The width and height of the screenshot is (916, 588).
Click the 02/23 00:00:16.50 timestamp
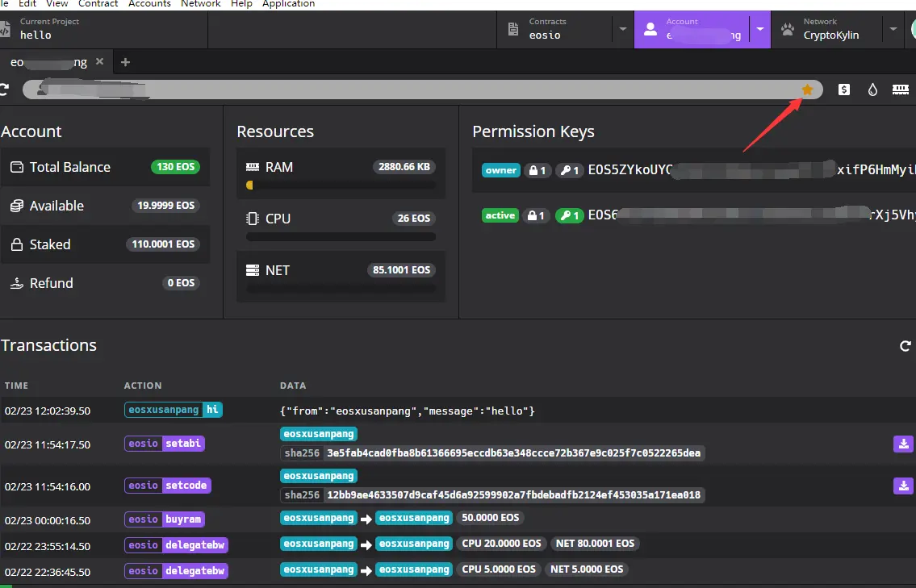[48, 520]
